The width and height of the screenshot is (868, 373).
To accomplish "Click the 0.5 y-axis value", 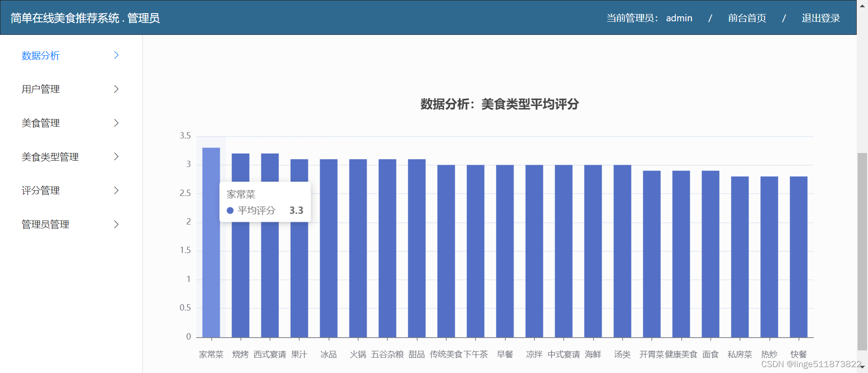I will point(185,308).
